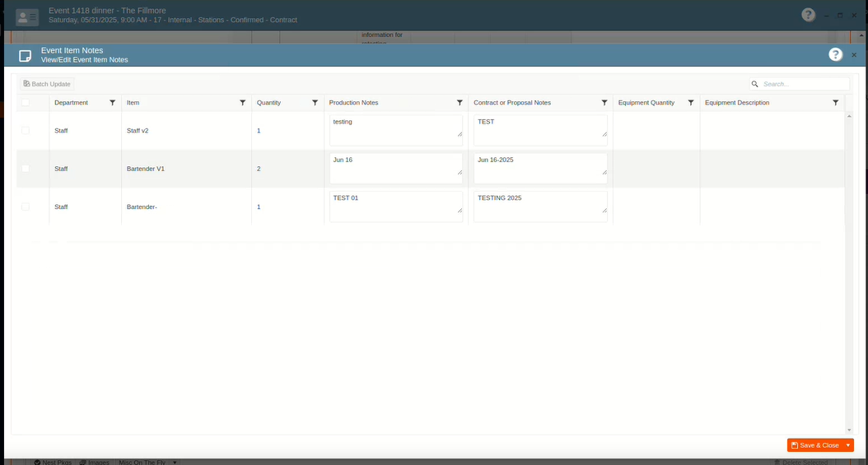
Task: Click quantity '1' in Bartender- row
Action: click(x=259, y=207)
